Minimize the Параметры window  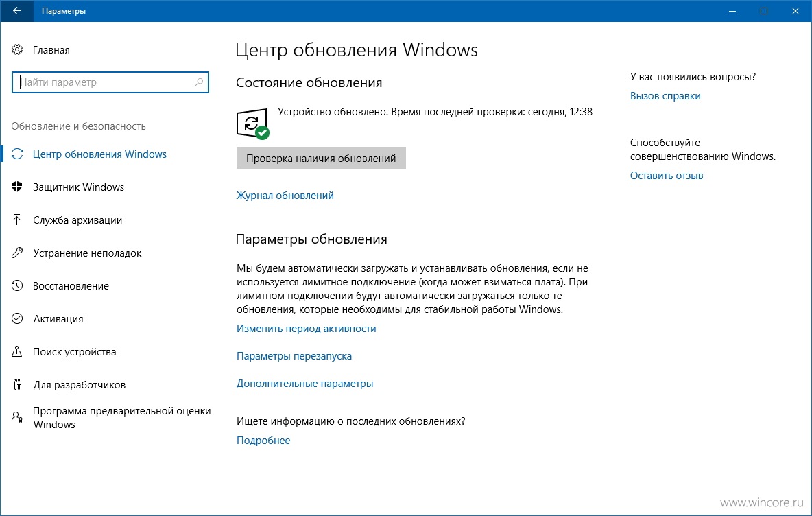tap(732, 10)
